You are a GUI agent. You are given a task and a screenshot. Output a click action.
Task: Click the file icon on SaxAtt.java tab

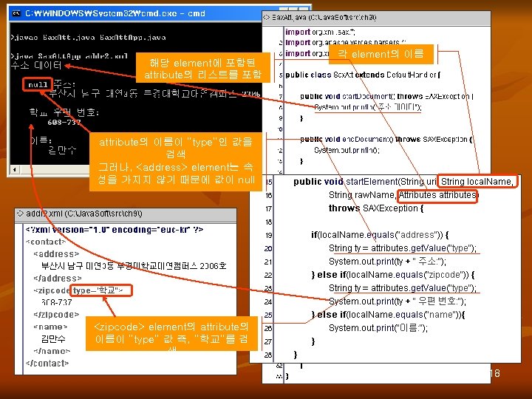coord(266,17)
